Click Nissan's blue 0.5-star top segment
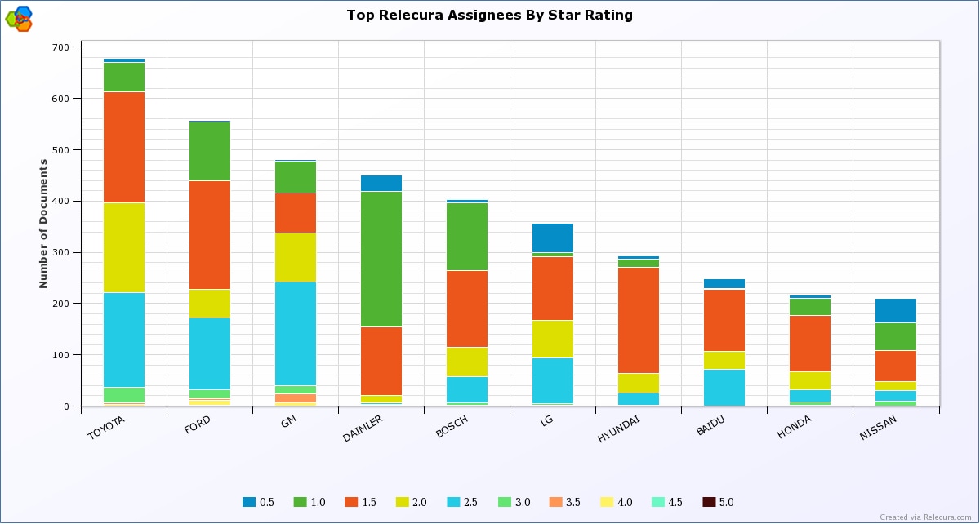This screenshot has height=524, width=980. tap(896, 311)
